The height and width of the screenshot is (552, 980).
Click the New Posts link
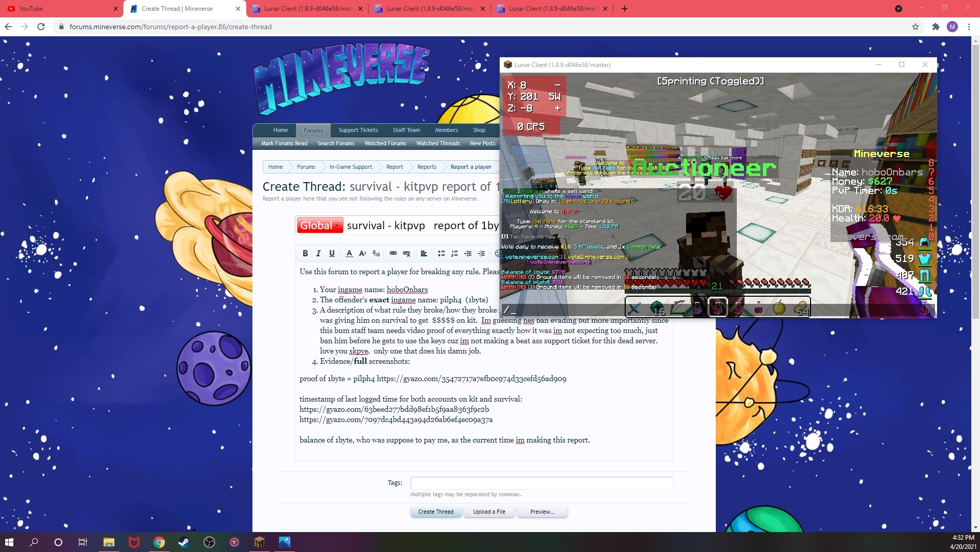483,143
